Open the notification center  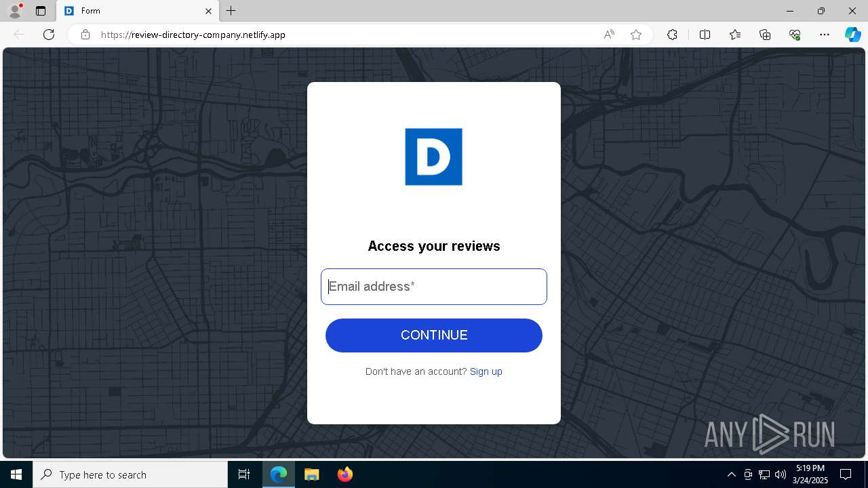846,474
